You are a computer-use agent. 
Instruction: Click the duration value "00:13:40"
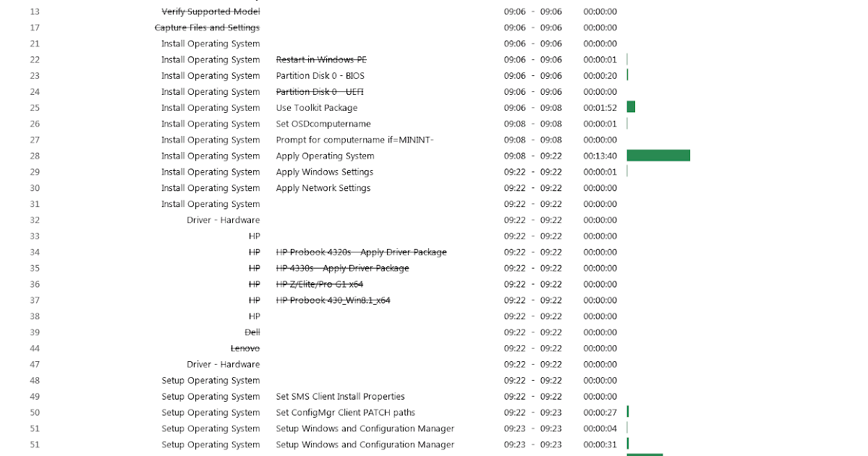click(600, 156)
